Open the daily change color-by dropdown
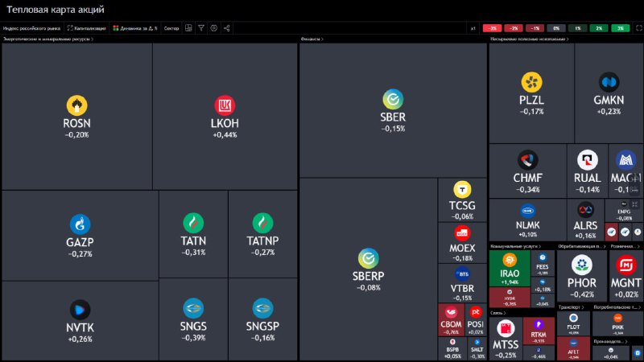This screenshot has width=644, height=362. pos(135,28)
